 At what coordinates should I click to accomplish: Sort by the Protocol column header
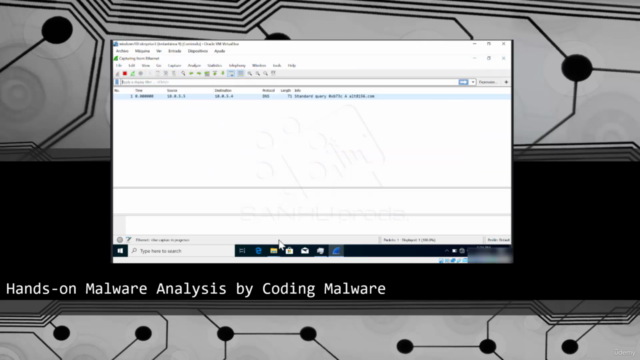pos(269,91)
